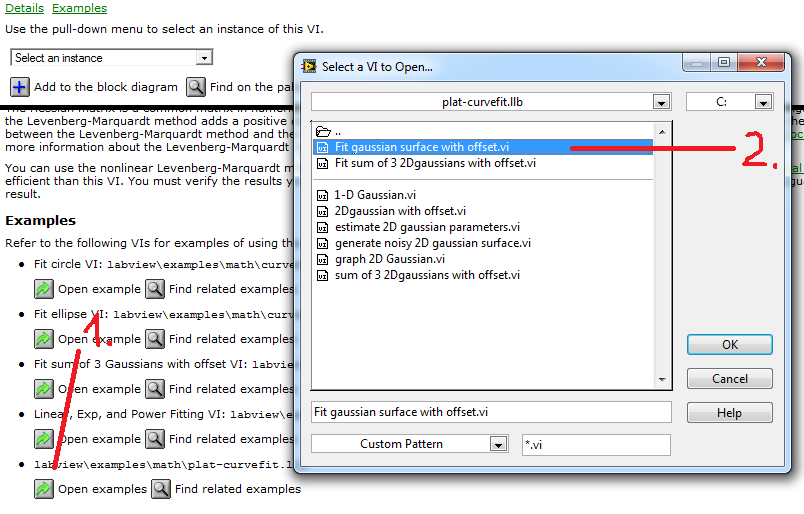Click VI icon beside generate noisy 2D gaussian surface.vi
Image resolution: width=804 pixels, height=514 pixels.
323,243
